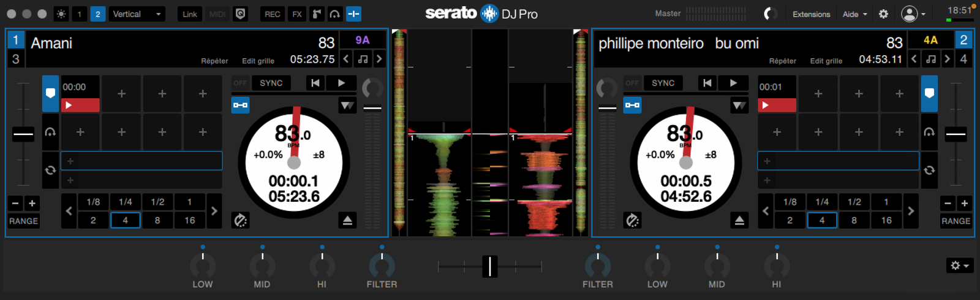
Task: Toggle the headphone prepare icon in the top bar
Action: pyautogui.click(x=335, y=14)
